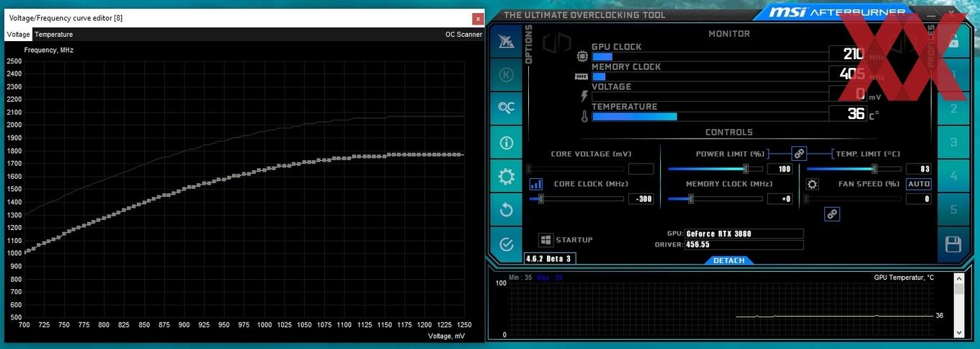The width and height of the screenshot is (980, 349).
Task: Open MSI Kombustor via fighter jet icon
Action: 506,41
